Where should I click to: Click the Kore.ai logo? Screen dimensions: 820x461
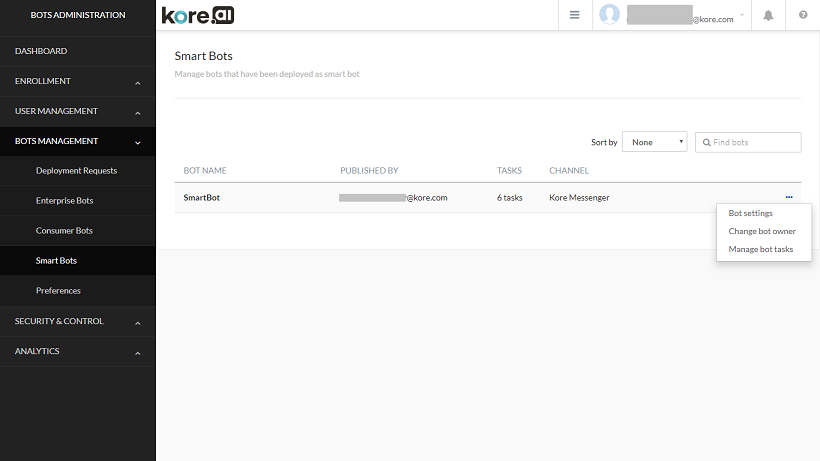tap(198, 15)
